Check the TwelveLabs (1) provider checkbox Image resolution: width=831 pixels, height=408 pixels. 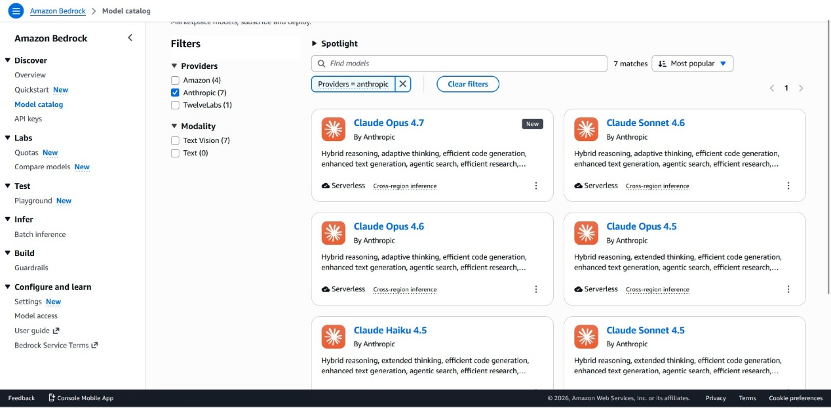coord(175,105)
